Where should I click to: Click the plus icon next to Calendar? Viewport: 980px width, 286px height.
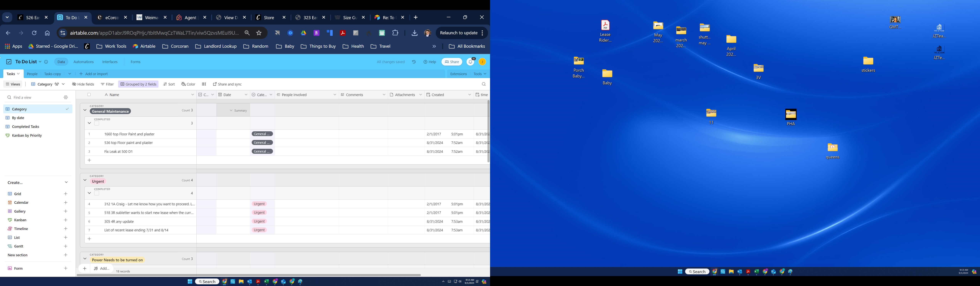click(66, 203)
